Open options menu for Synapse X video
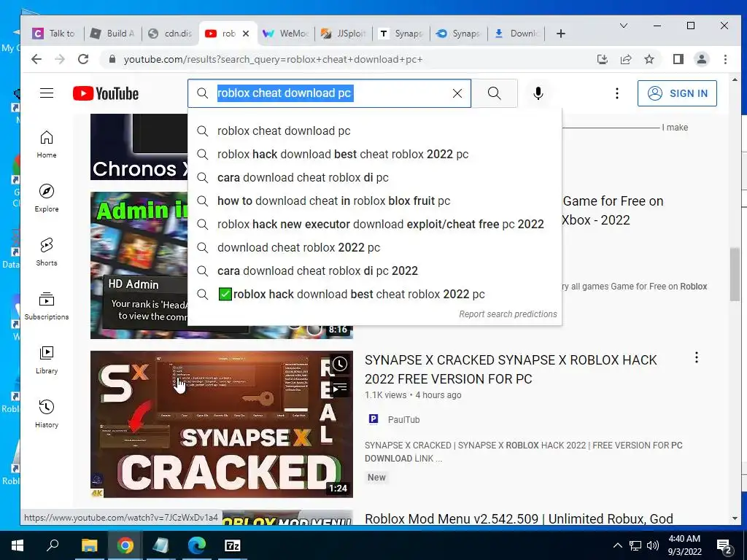The image size is (747, 560). (x=697, y=357)
